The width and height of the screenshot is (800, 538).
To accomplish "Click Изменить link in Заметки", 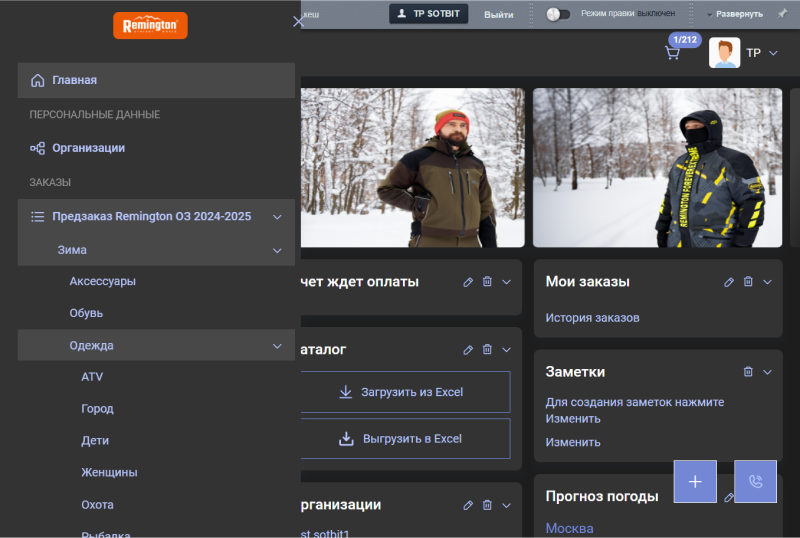I will (x=573, y=442).
